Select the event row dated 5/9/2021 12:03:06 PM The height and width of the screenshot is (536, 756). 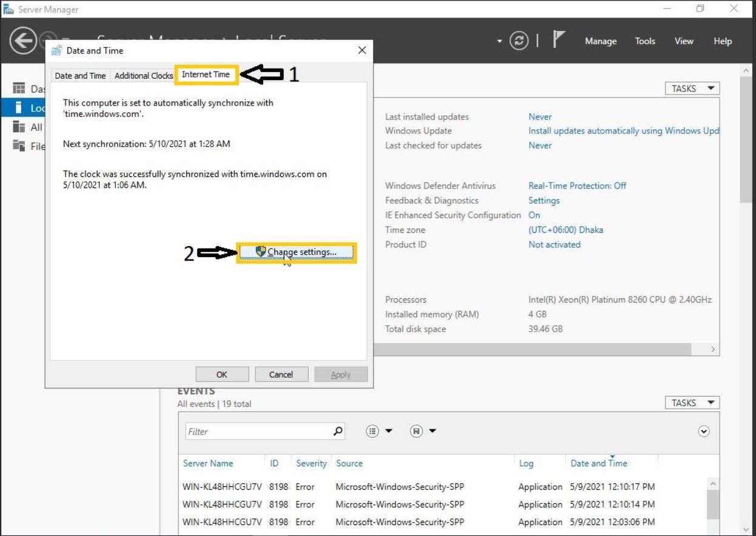[x=443, y=522]
